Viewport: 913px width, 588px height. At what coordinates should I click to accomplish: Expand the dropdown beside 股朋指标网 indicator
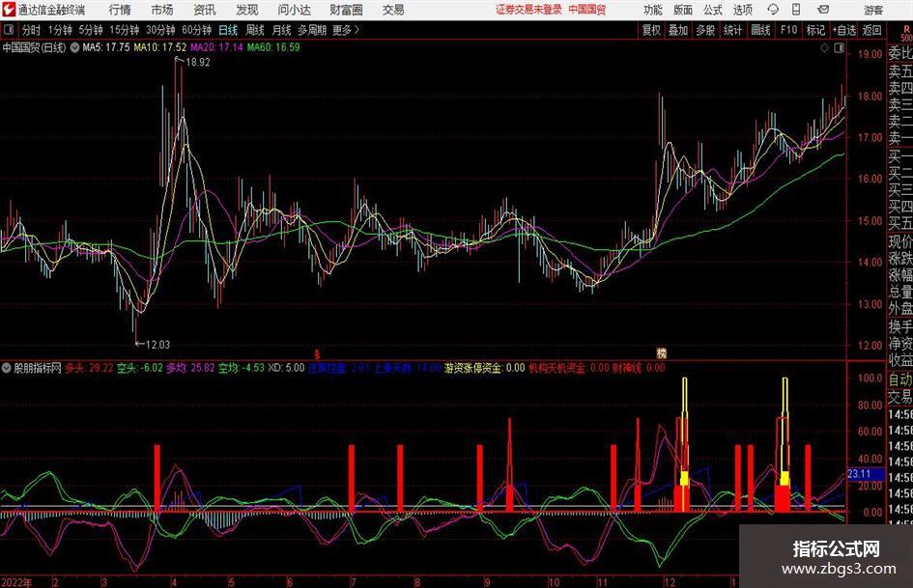point(7,368)
